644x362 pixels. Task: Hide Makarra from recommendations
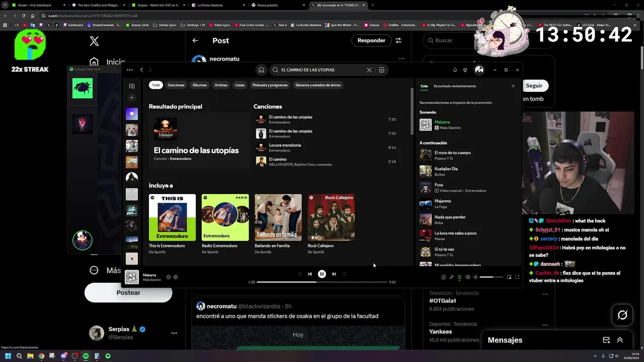pos(169,277)
